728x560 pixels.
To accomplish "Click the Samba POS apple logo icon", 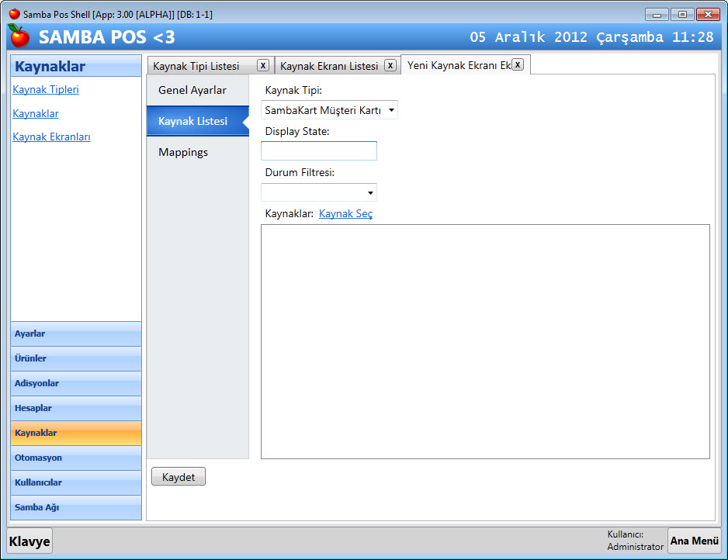I will point(19,36).
